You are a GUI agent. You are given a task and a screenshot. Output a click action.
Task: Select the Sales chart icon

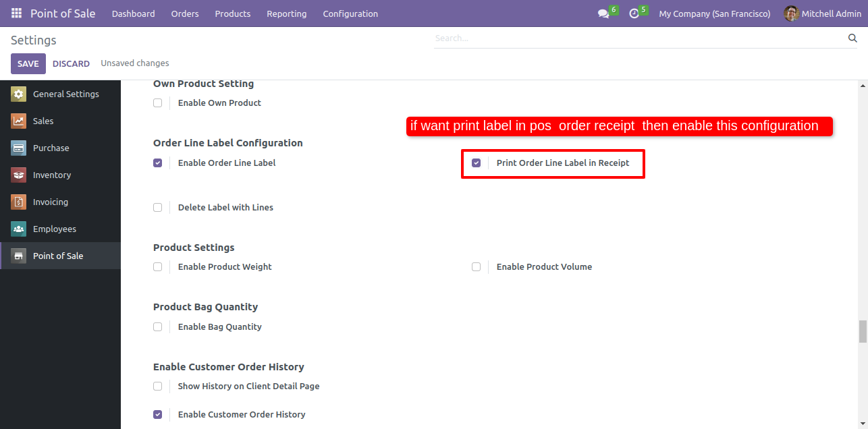[19, 121]
